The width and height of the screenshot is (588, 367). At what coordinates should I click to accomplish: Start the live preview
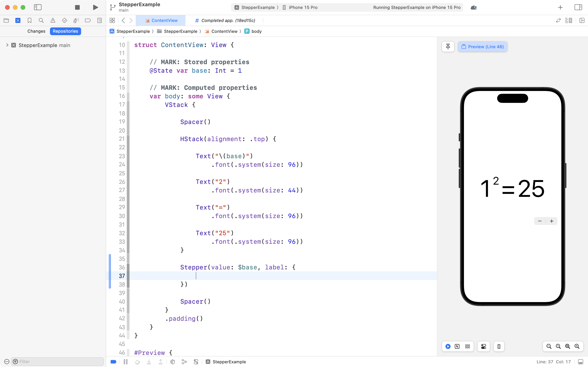click(x=448, y=346)
